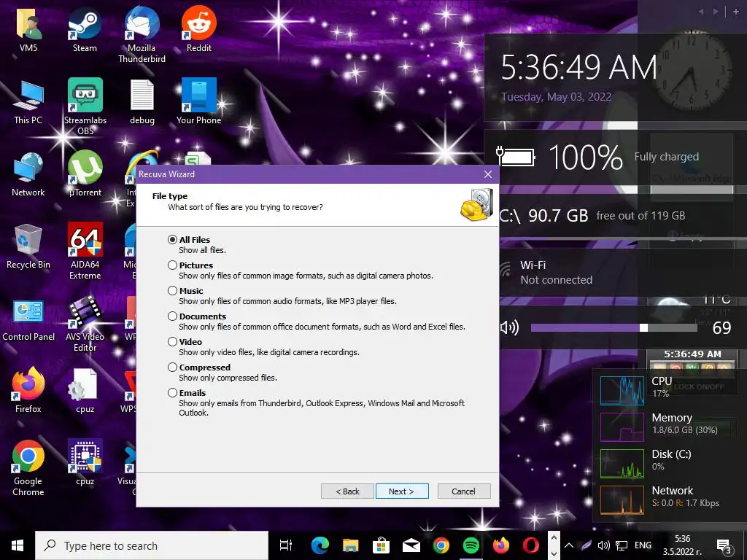Viewport: 747px width, 560px height.
Task: Select the Music radio button
Action: (172, 290)
